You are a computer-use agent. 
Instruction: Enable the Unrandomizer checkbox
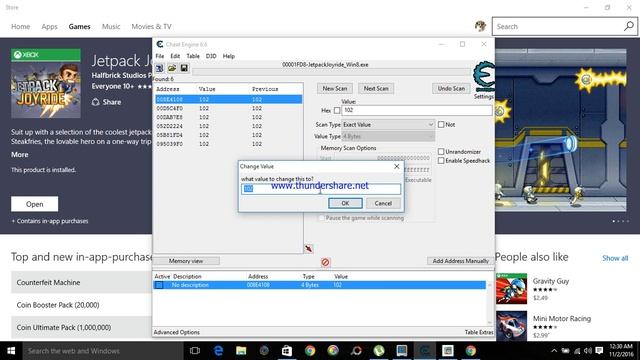coord(441,151)
